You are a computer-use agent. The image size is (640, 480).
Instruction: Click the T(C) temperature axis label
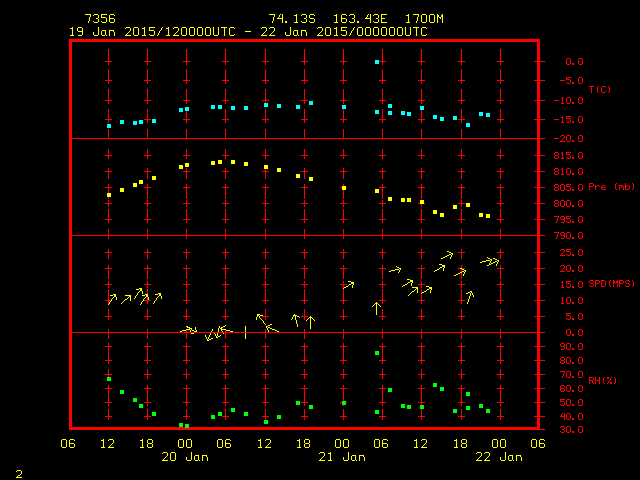tap(599, 90)
